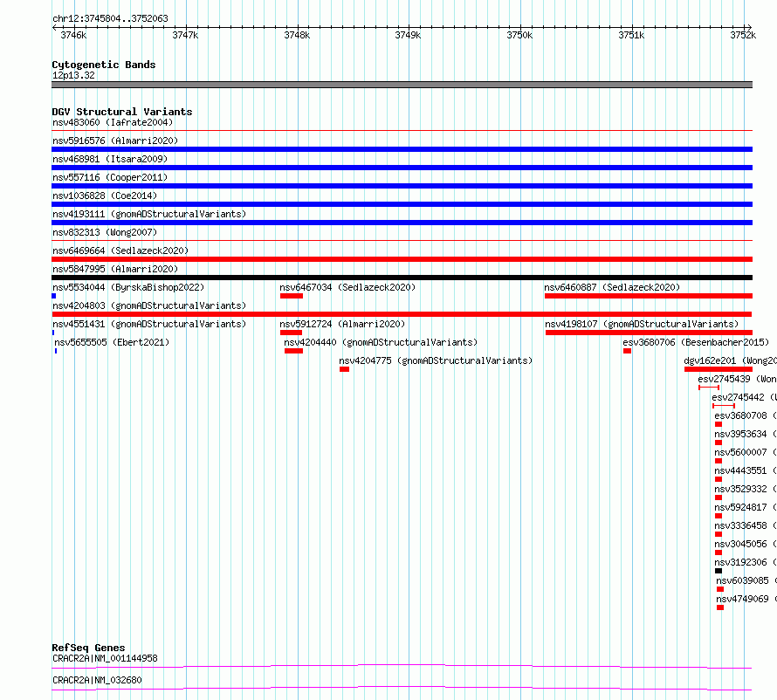Open nsv4551431 (gnomADStructuralVariants) label
Image resolution: width=777 pixels, height=700 pixels.
[x=149, y=324]
